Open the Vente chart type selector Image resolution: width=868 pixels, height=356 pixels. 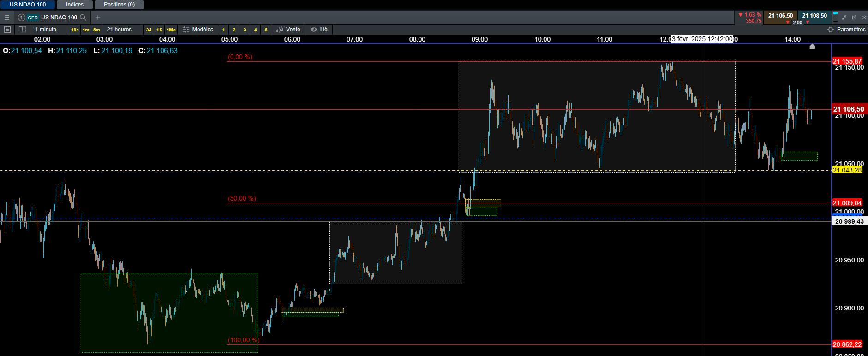click(288, 30)
